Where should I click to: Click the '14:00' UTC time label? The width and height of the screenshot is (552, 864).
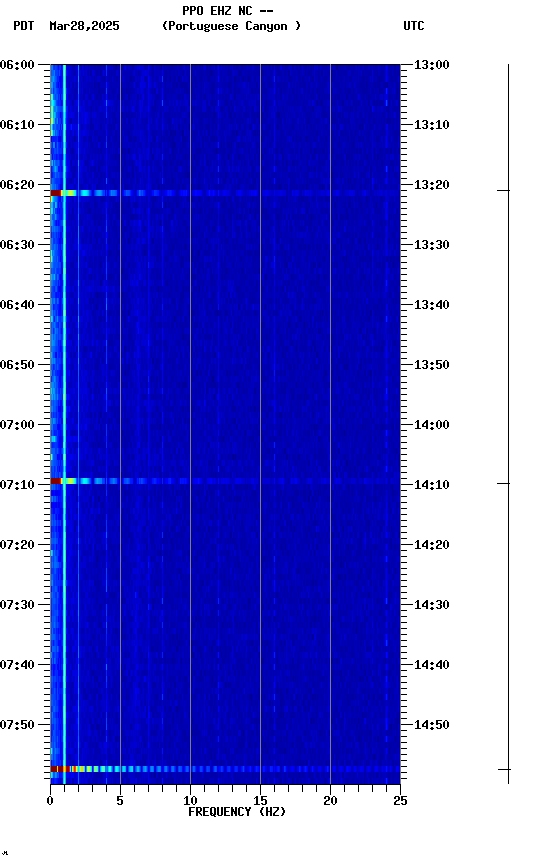[x=431, y=425]
